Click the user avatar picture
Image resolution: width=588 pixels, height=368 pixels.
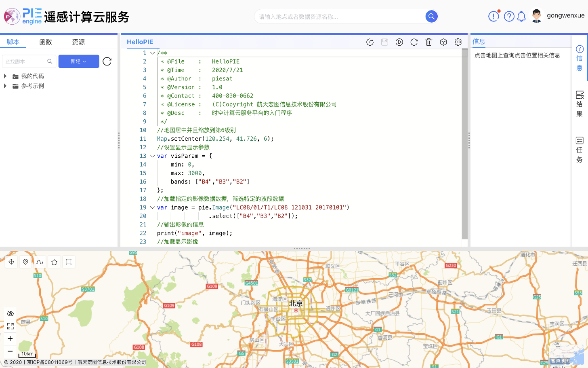click(x=536, y=16)
